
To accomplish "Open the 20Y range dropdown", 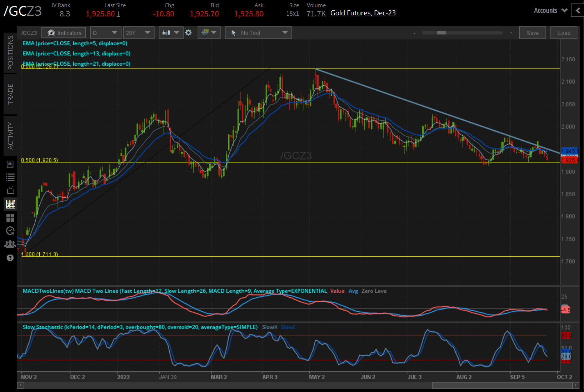I will [x=139, y=33].
